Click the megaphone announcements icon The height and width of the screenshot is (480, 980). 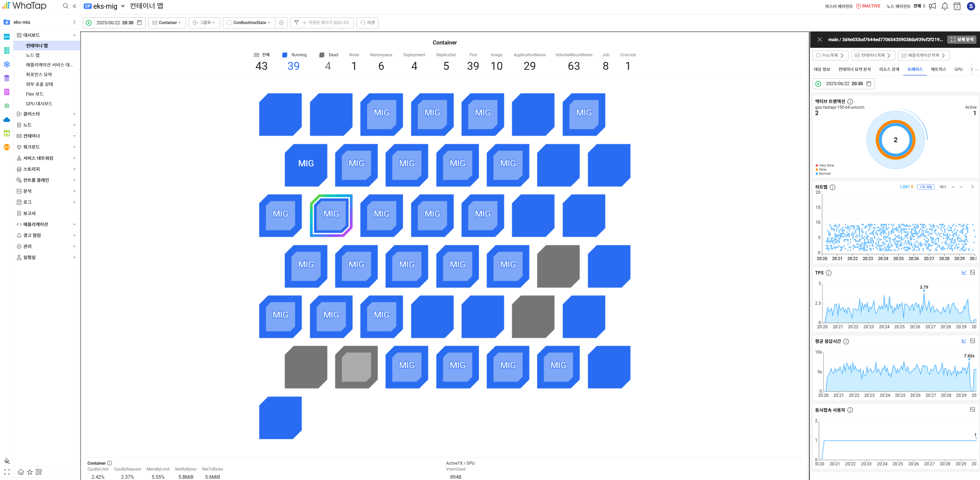point(932,6)
